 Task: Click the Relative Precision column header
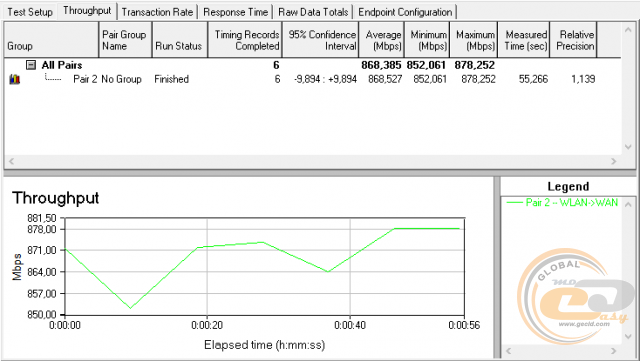[573, 40]
